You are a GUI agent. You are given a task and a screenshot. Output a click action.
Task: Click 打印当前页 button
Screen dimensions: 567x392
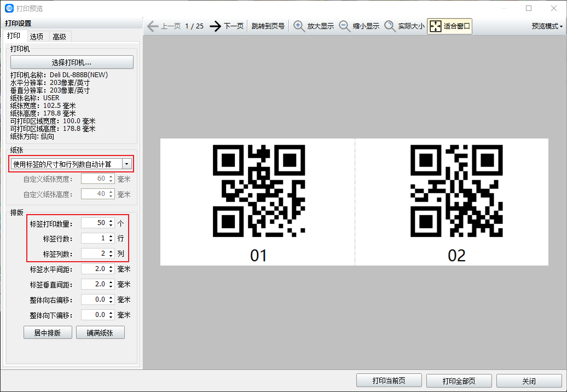[x=389, y=381]
